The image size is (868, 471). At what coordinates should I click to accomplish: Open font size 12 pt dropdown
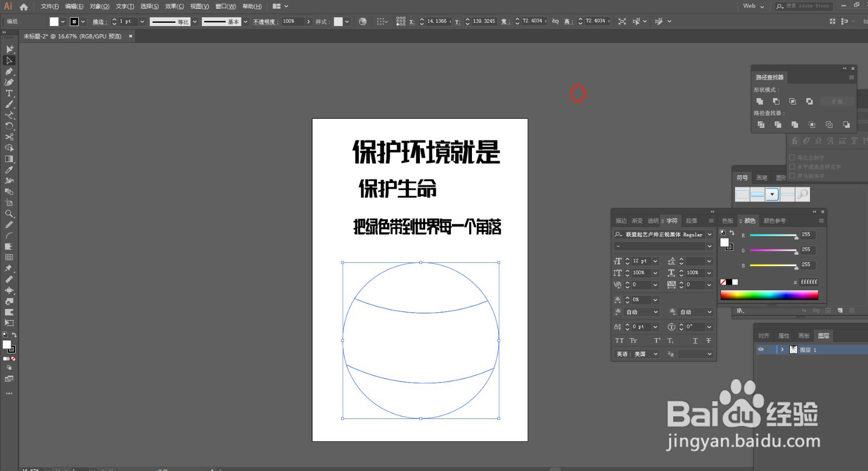[x=655, y=261]
